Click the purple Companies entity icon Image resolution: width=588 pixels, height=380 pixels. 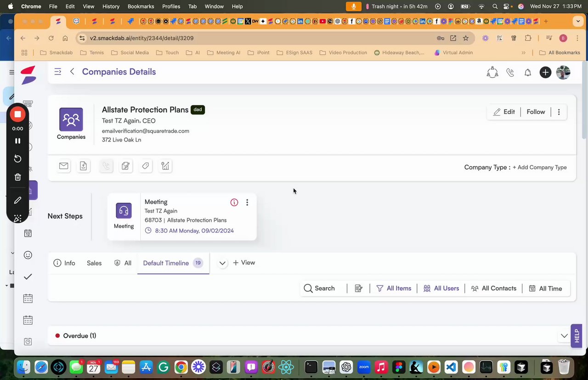[71, 119]
